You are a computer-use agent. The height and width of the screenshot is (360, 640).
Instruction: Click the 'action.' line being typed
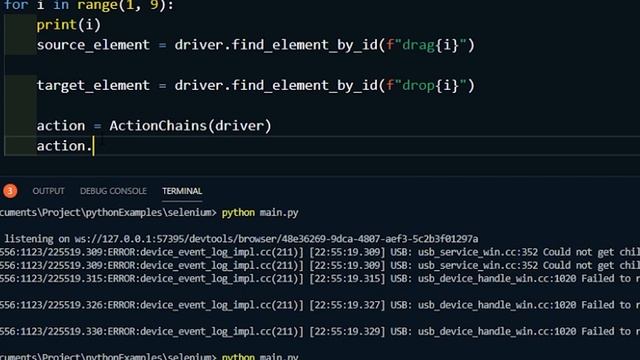click(64, 146)
